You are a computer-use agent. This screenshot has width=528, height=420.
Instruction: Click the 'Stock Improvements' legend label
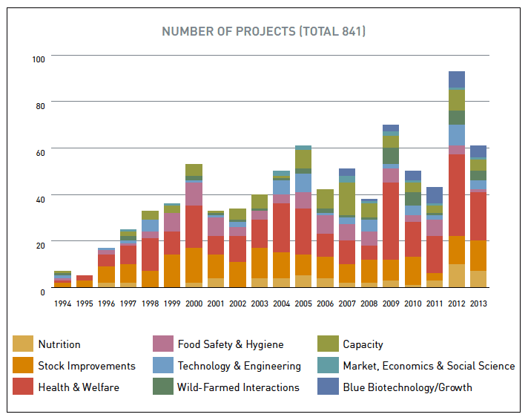tap(87, 366)
